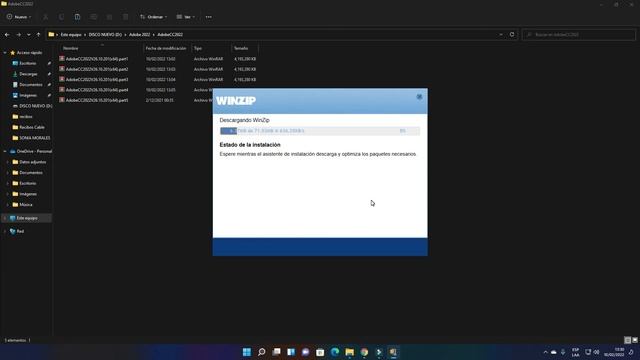
Task: Switch to the details view icon in status bar
Action: click(628, 340)
